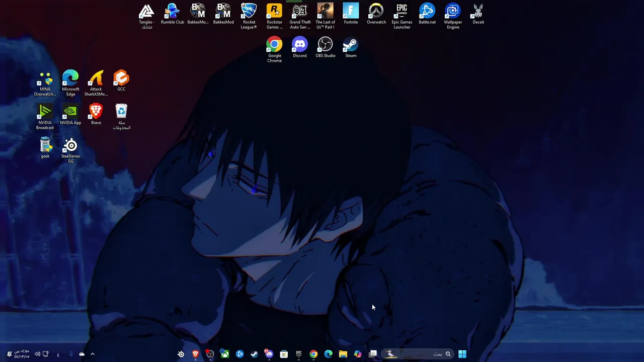Viewport: 644px width, 362px height.
Task: Select the Fortnite desktop icon
Action: pyautogui.click(x=351, y=14)
